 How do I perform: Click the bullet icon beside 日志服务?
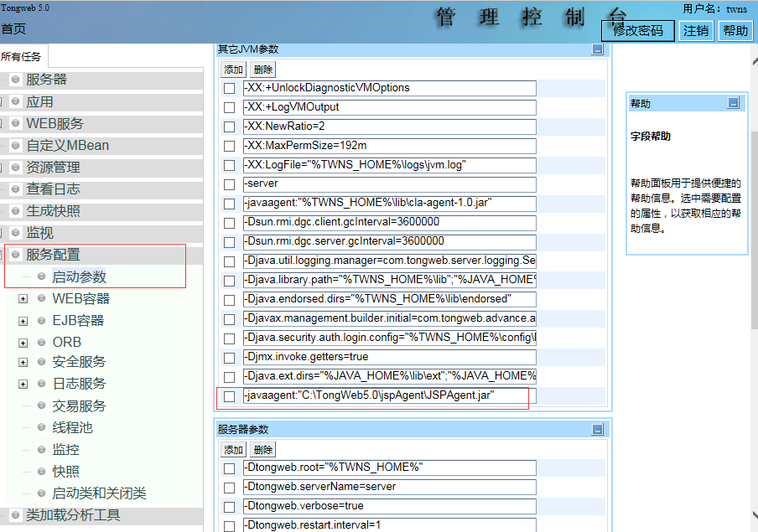tap(42, 384)
